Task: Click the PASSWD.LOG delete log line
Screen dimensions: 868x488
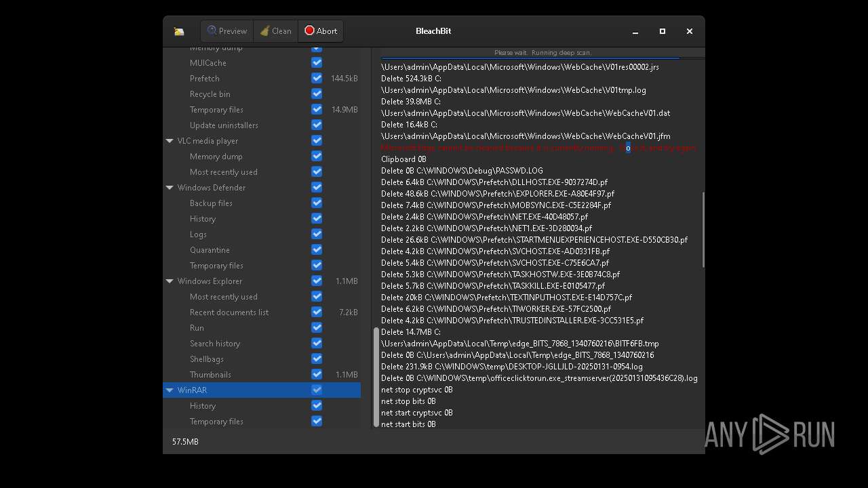Action: click(462, 171)
